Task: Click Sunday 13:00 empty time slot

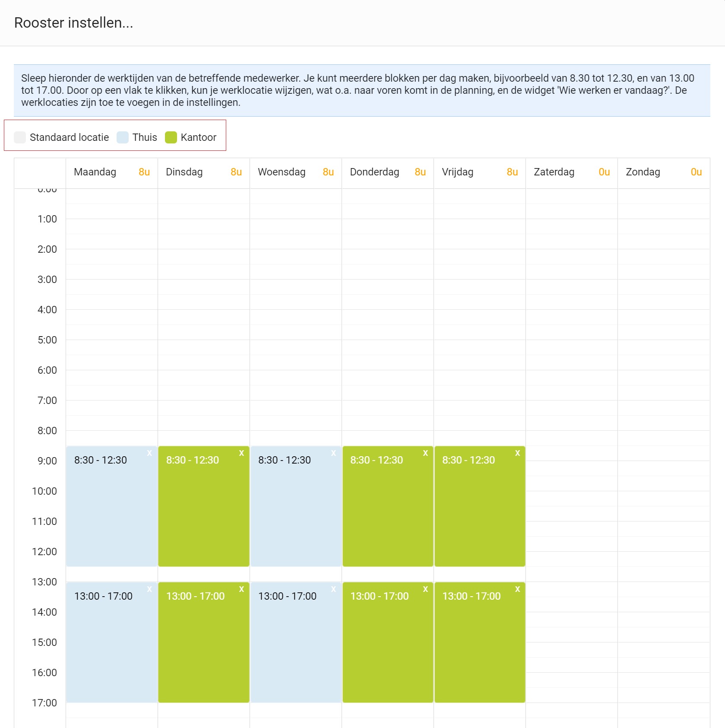Action: pyautogui.click(x=664, y=589)
